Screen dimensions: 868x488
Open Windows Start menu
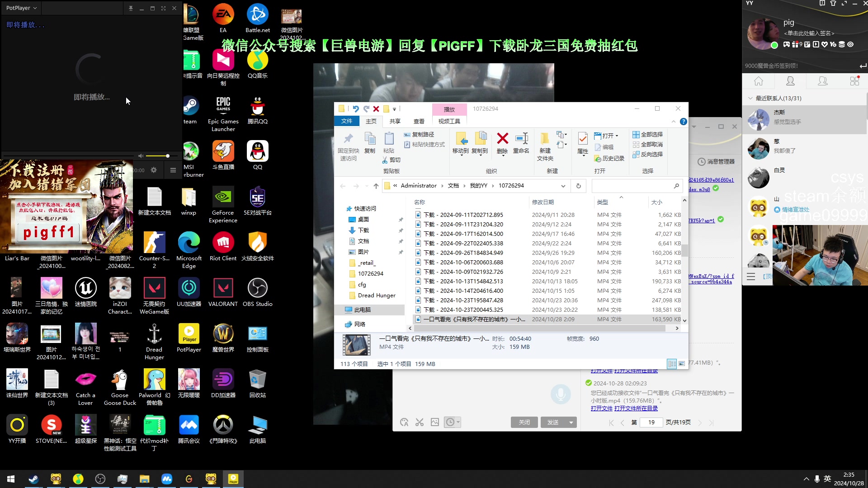coord(11,479)
